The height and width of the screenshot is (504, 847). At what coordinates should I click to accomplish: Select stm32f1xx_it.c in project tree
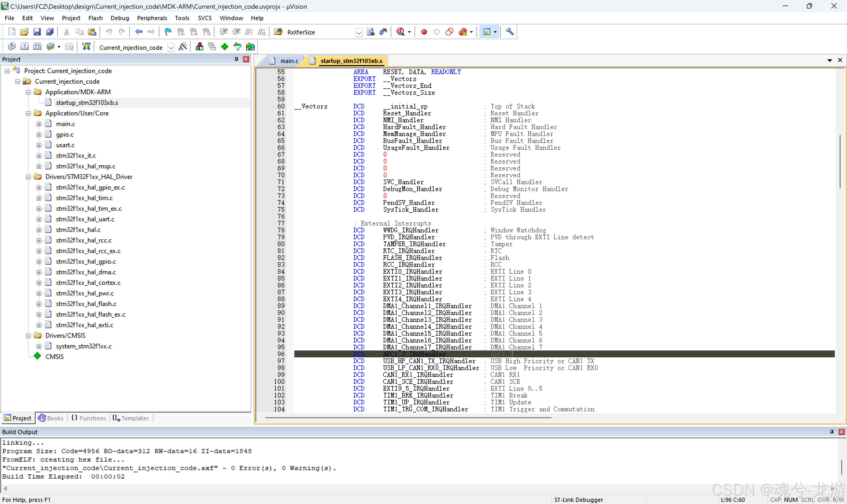pos(76,156)
